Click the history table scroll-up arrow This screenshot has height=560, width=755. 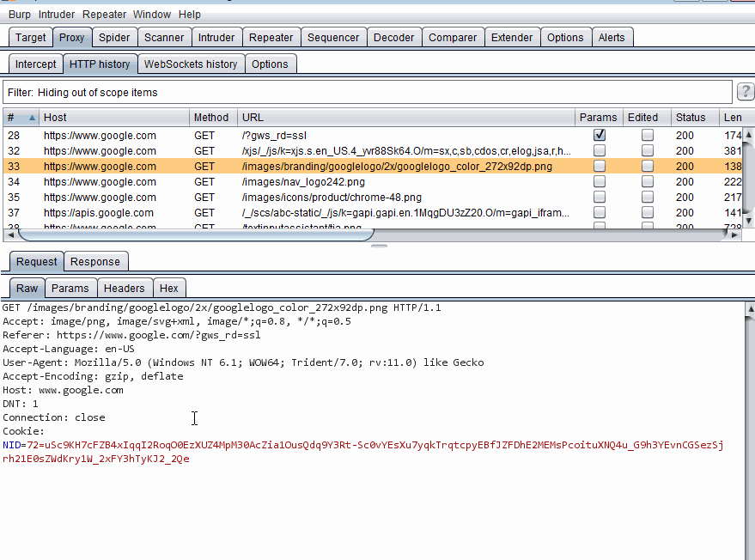pos(748,134)
